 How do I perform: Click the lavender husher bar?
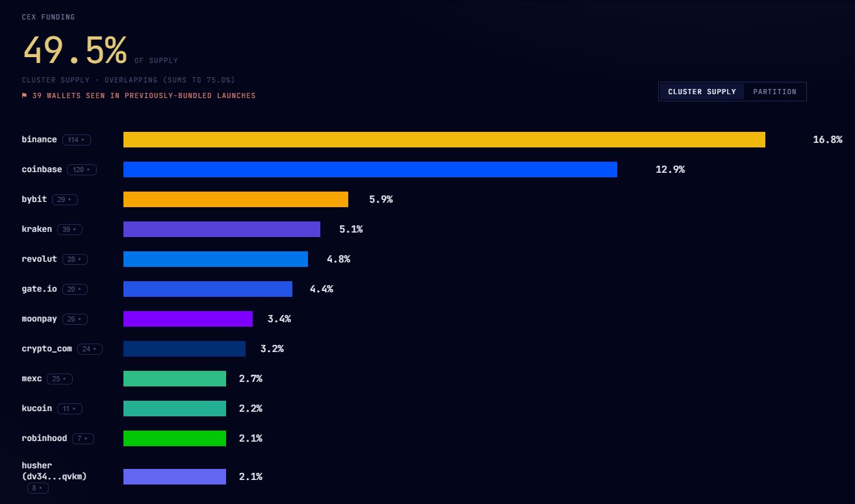(175, 477)
